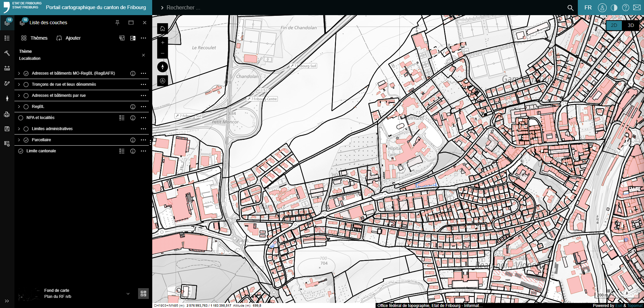Show info for NPA et localités

(133, 118)
